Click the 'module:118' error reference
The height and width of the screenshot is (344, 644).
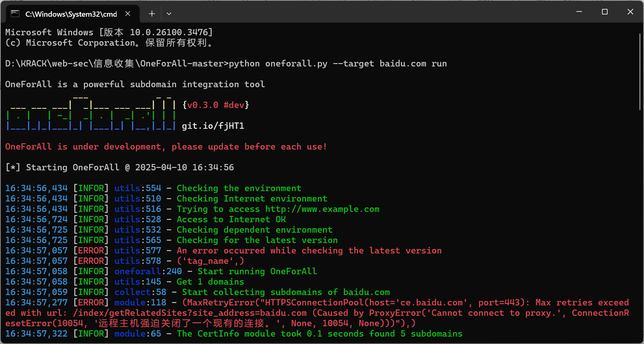pos(140,302)
